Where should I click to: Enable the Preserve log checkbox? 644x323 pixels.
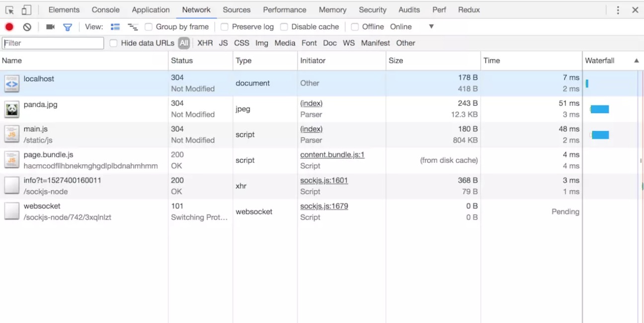(224, 27)
